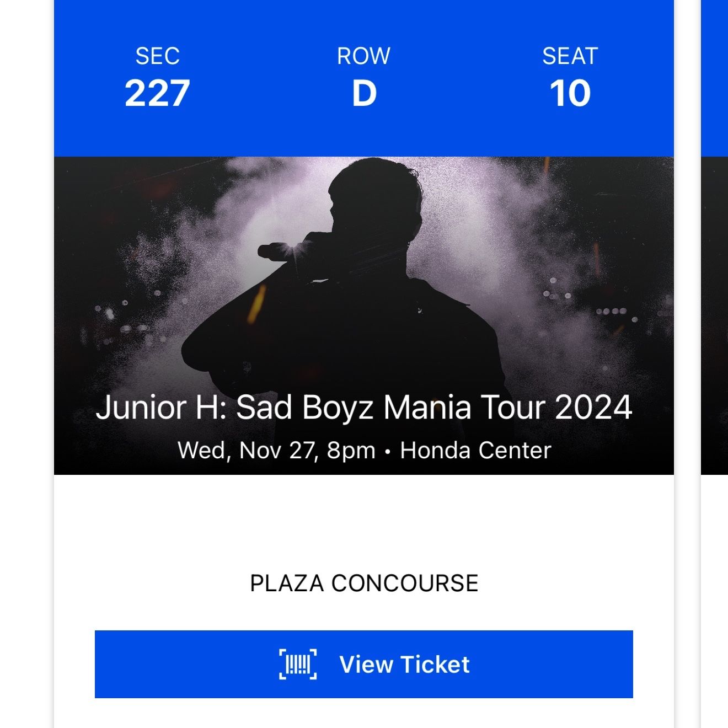Select the SEC header label
This screenshot has height=728, width=728.
click(158, 56)
